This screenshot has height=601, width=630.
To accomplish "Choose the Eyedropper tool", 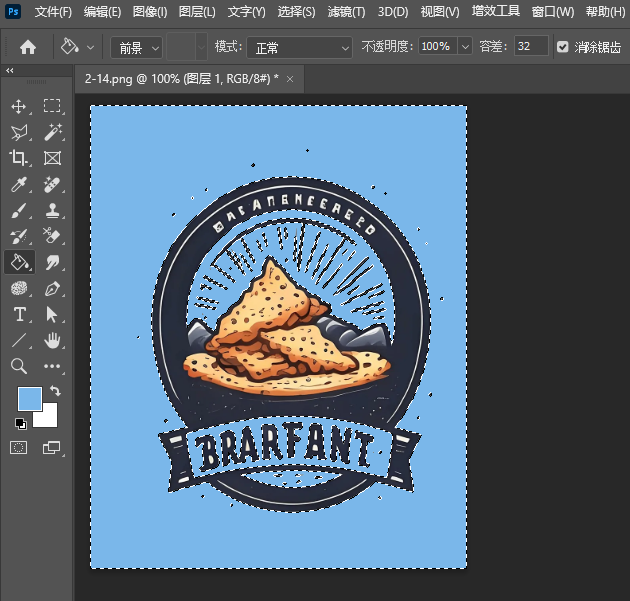I will click(x=19, y=184).
